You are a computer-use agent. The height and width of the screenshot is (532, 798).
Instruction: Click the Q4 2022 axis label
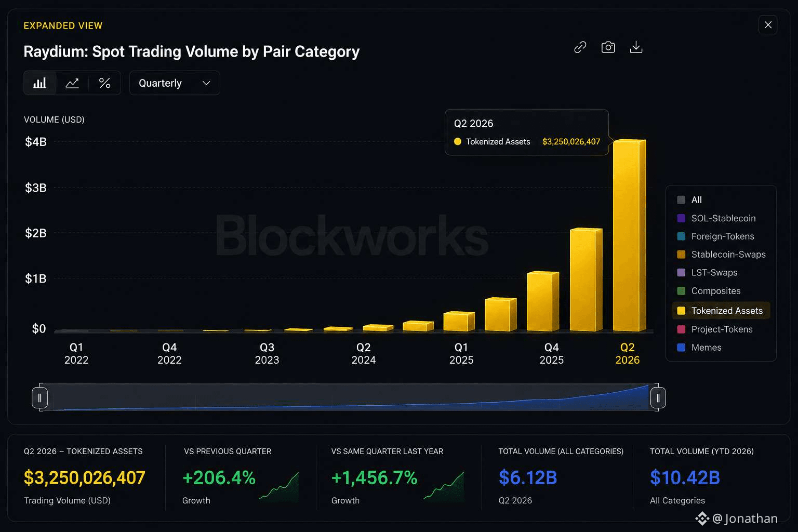coord(169,354)
